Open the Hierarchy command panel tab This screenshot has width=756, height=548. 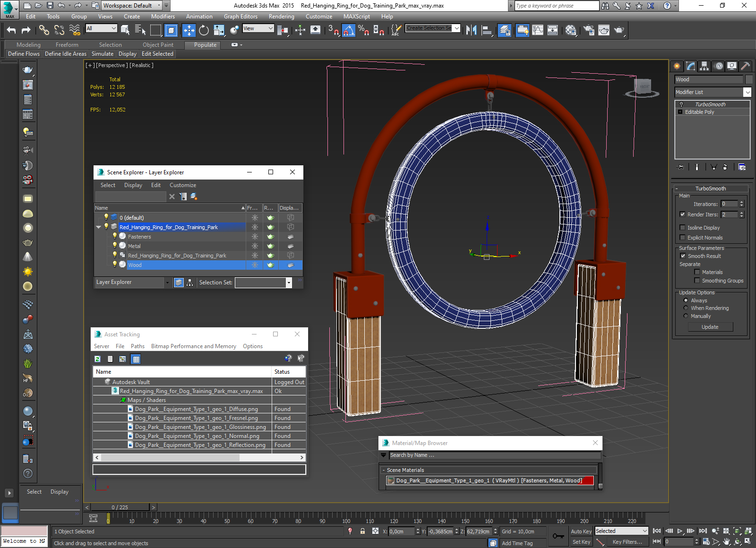click(704, 66)
